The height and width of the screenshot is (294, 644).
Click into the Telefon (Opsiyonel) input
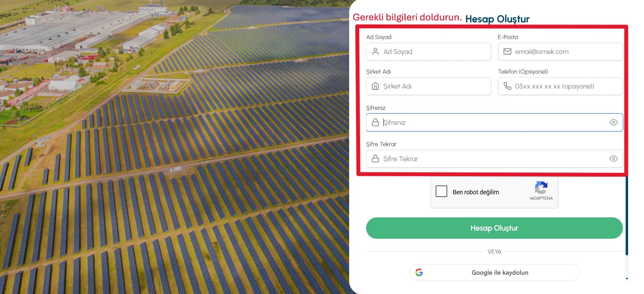(560, 86)
